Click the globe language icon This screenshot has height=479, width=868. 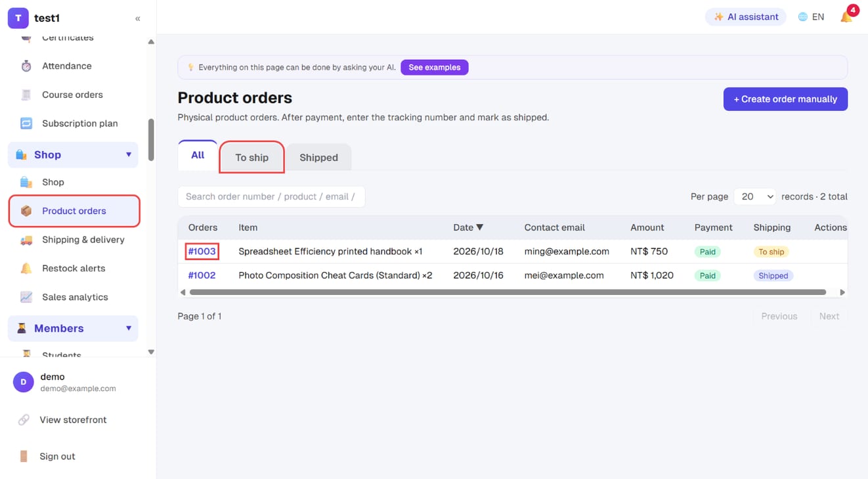[x=802, y=17]
